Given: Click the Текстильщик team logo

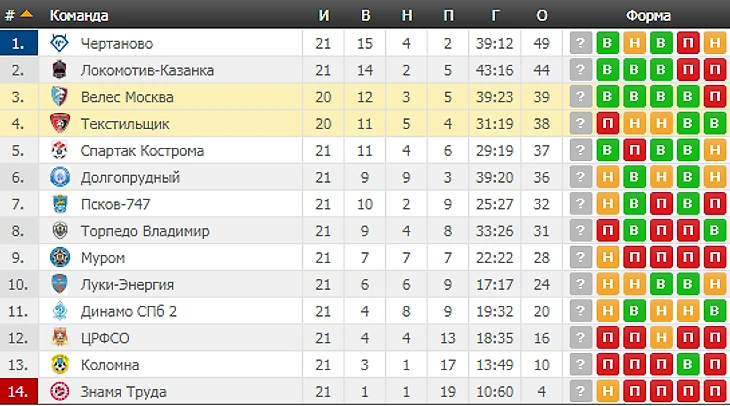Looking at the screenshot, I should pos(60,123).
